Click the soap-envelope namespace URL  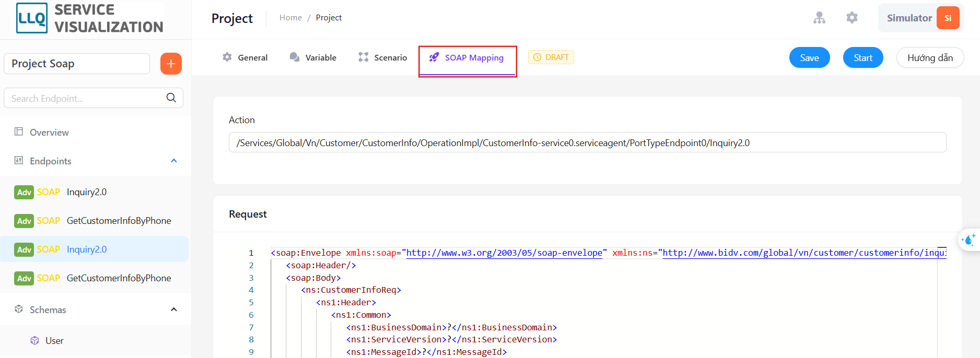[504, 253]
